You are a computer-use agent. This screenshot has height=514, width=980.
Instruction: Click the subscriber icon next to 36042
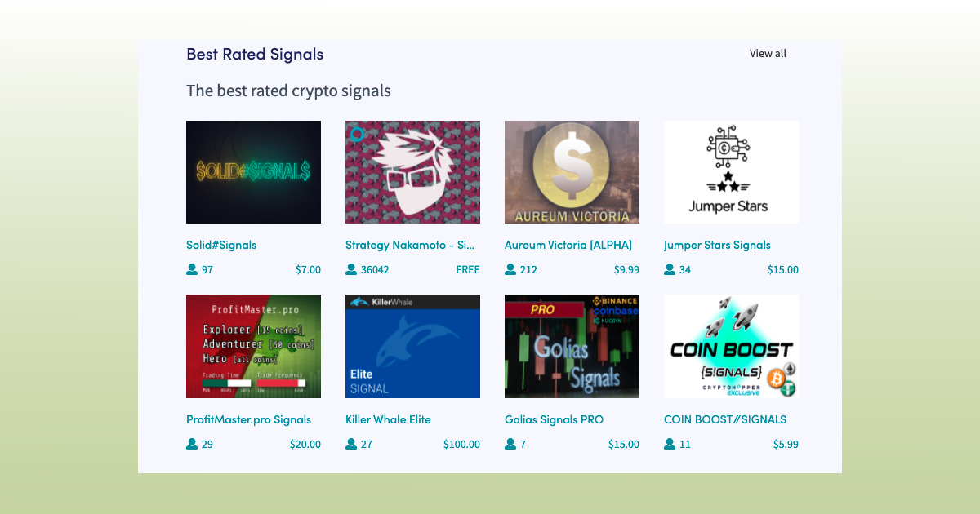coord(350,269)
